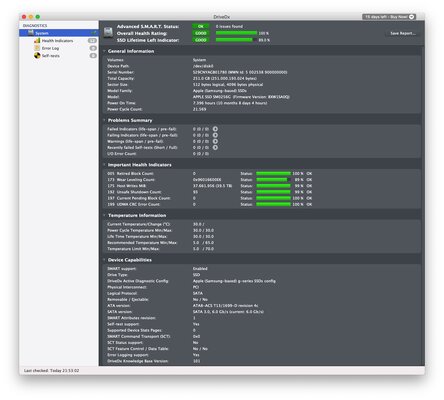Click the info arrow next to Failed Indicators
The width and height of the screenshot is (444, 400).
215,129
